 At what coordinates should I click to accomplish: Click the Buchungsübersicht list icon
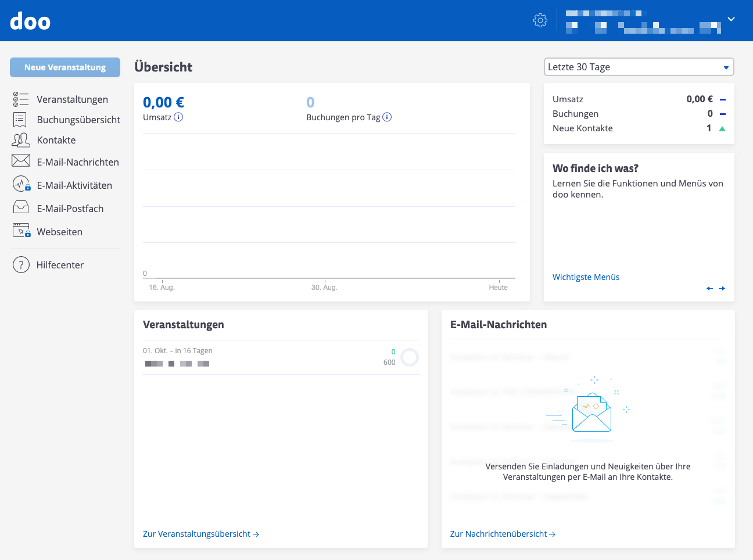[x=20, y=120]
